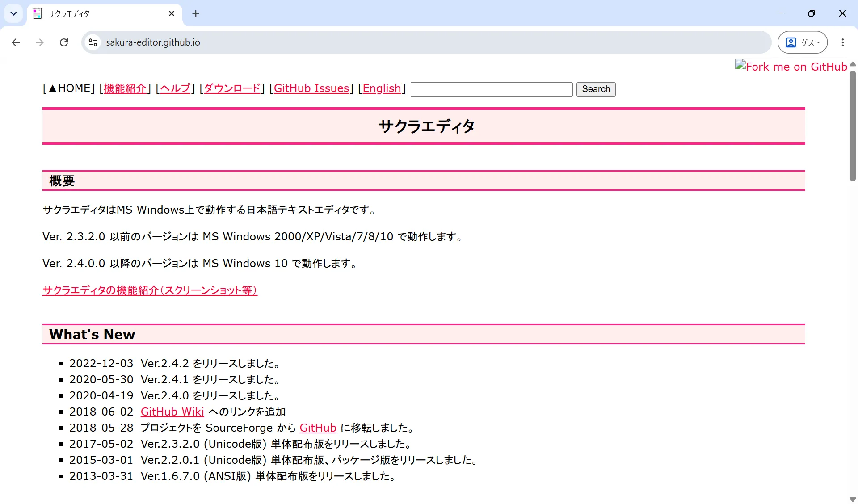The width and height of the screenshot is (858, 504).
Task: Click the scrollbar down arrow
Action: [x=853, y=500]
